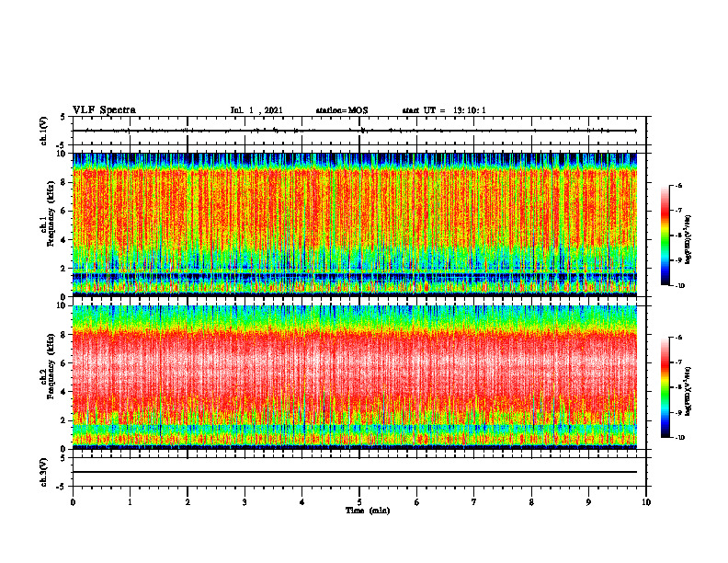Click the ch.1 spectrogram panel
Viewport: 728px width, 563px height.
(355, 224)
